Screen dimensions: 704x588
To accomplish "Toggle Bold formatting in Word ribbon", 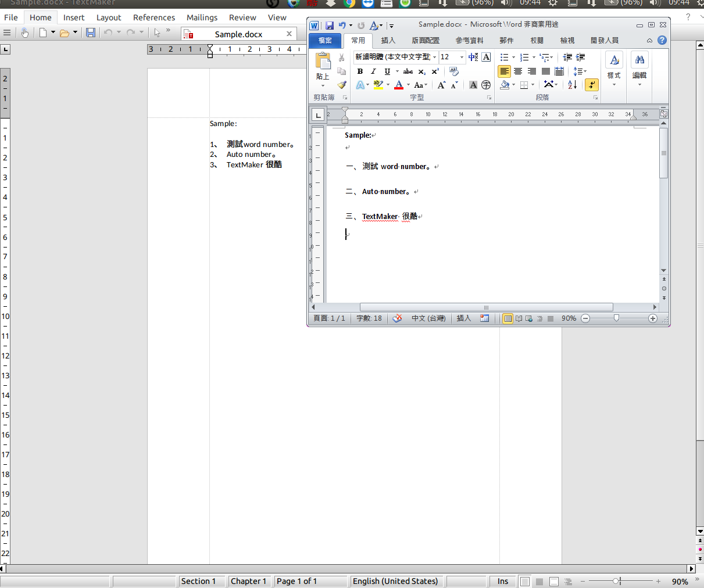I will click(360, 71).
